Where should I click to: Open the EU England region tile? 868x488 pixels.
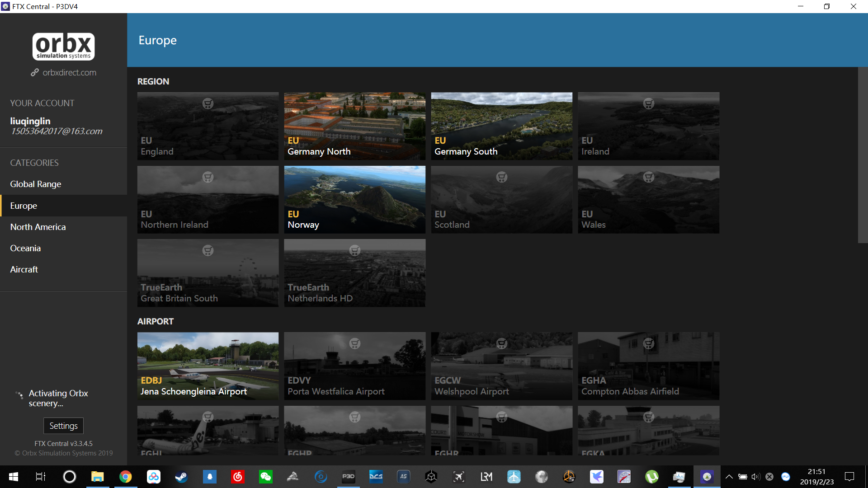point(208,126)
